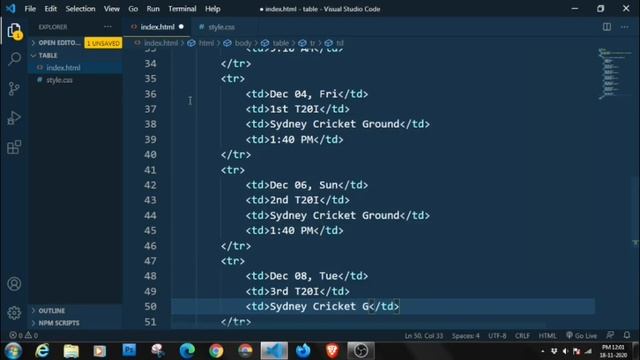This screenshot has height=360, width=640.
Task: Click the Go Live server button
Action: point(581,336)
